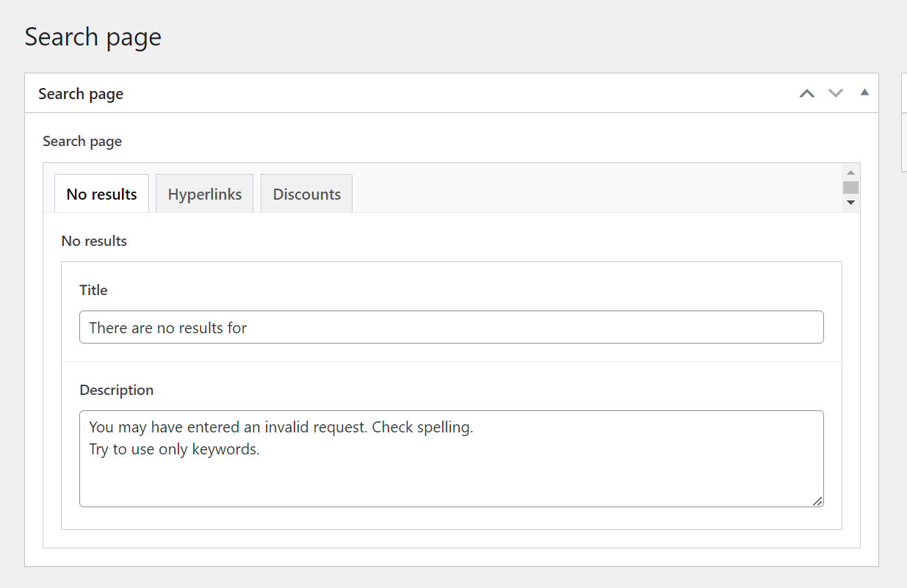Click the scrollbar thumb beside the tabs

tap(850, 187)
